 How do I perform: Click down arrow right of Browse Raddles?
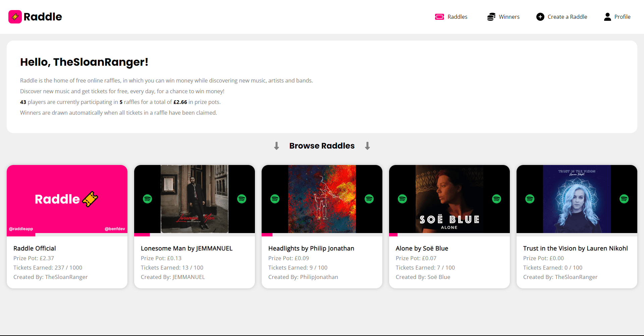pos(367,146)
